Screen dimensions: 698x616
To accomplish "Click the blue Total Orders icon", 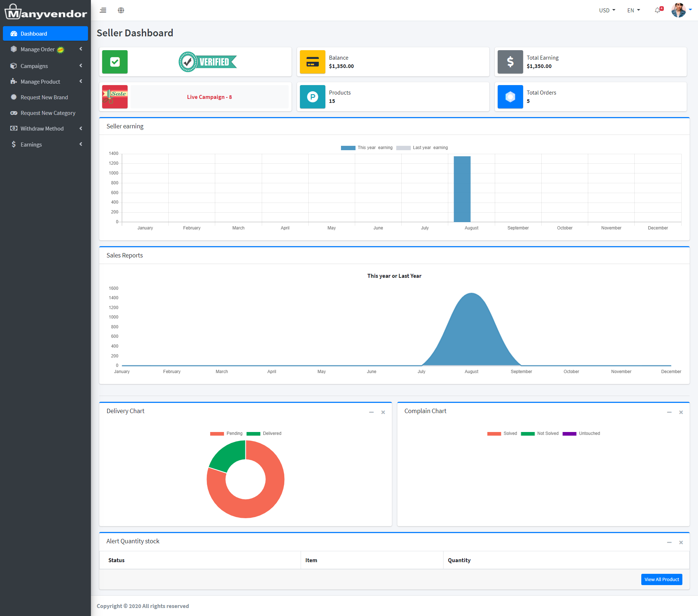I will 510,97.
